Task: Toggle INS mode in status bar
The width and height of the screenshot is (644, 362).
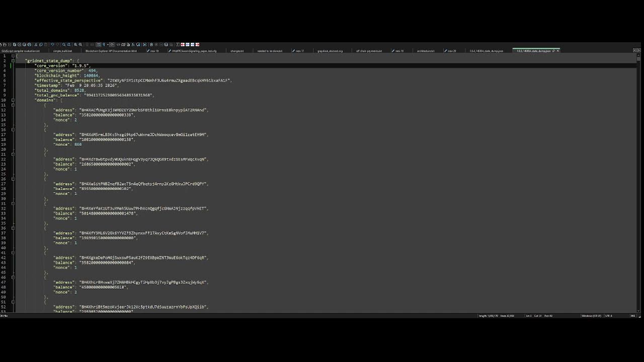Action: 633,316
